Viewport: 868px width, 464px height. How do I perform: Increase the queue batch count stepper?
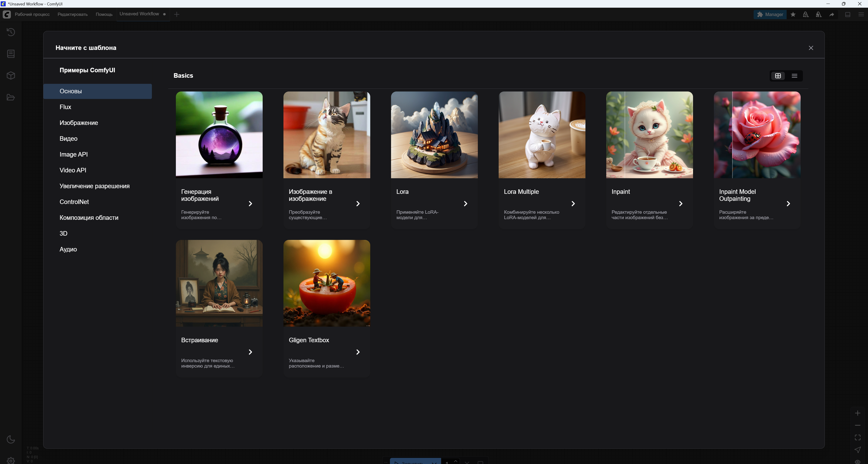point(455,461)
